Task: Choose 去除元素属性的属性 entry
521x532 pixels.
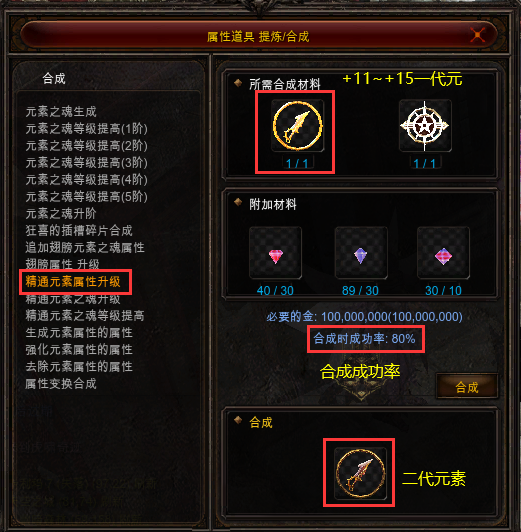Action: click(79, 366)
